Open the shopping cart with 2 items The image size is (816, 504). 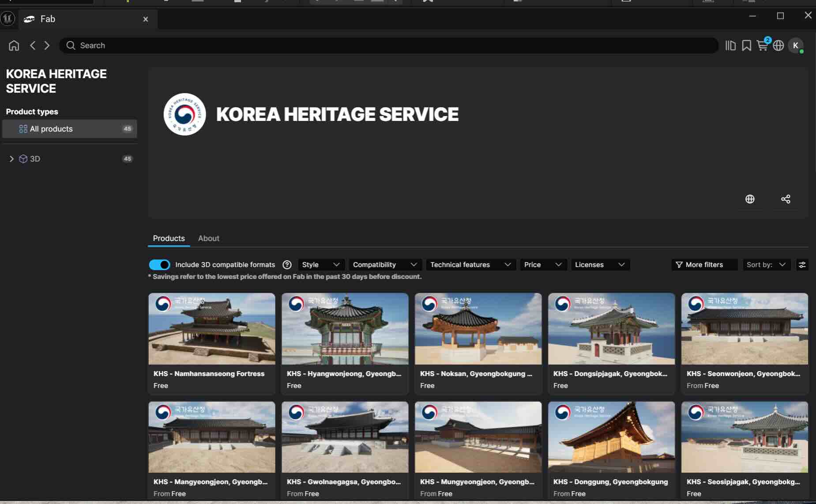(762, 45)
